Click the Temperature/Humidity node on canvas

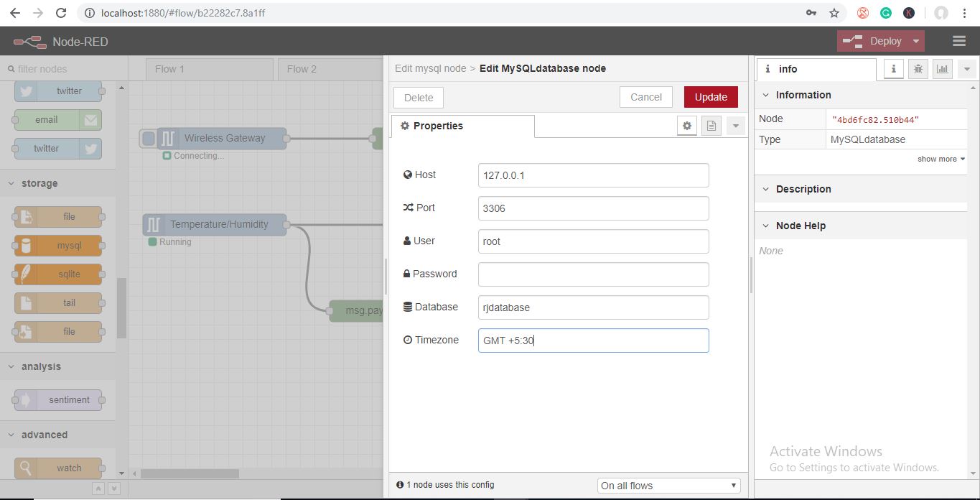(214, 224)
